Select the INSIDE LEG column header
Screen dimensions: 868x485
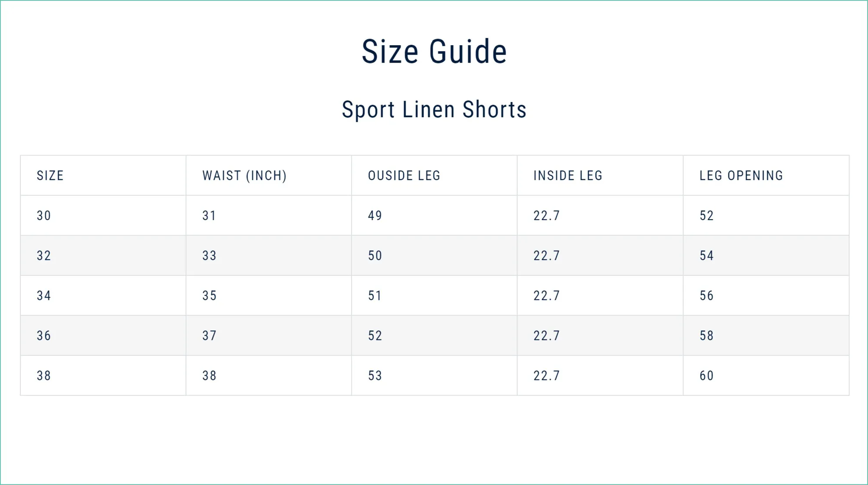coord(568,175)
